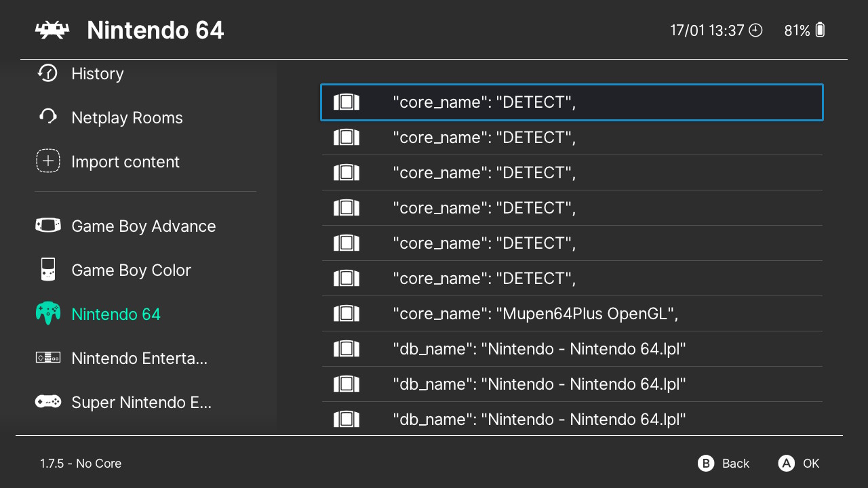This screenshot has width=868, height=488.
Task: Click the Nintendo 64 controller icon
Action: 47,313
